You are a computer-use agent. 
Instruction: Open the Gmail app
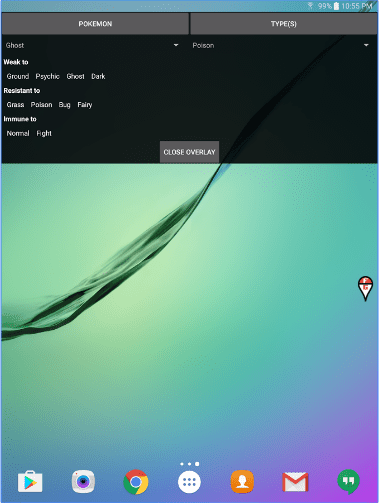[295, 482]
